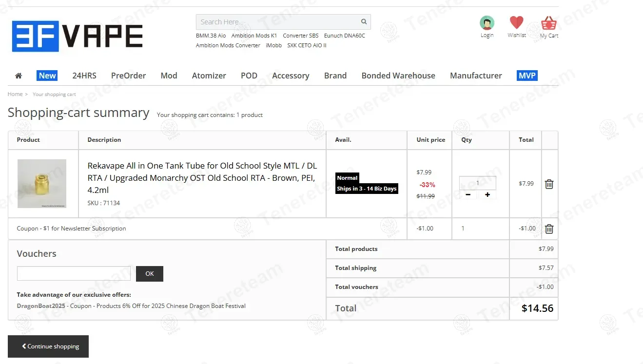Open the POD menu item
Screen dimensions: 643x364
tap(249, 76)
